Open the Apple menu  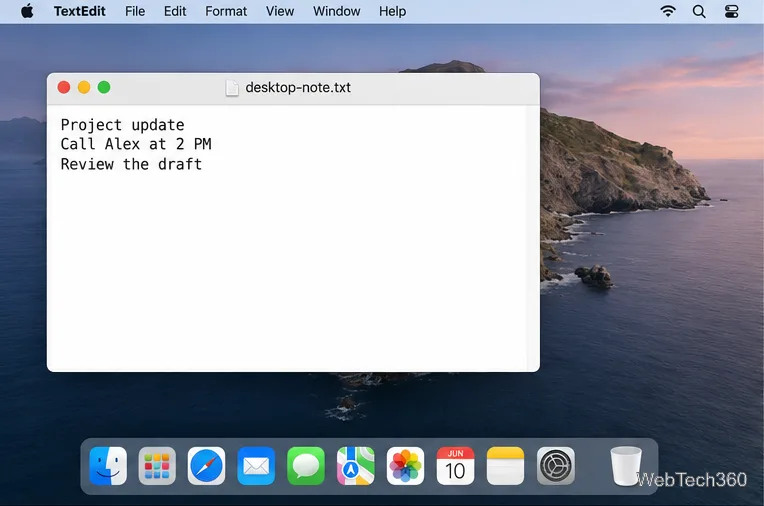pyautogui.click(x=27, y=11)
